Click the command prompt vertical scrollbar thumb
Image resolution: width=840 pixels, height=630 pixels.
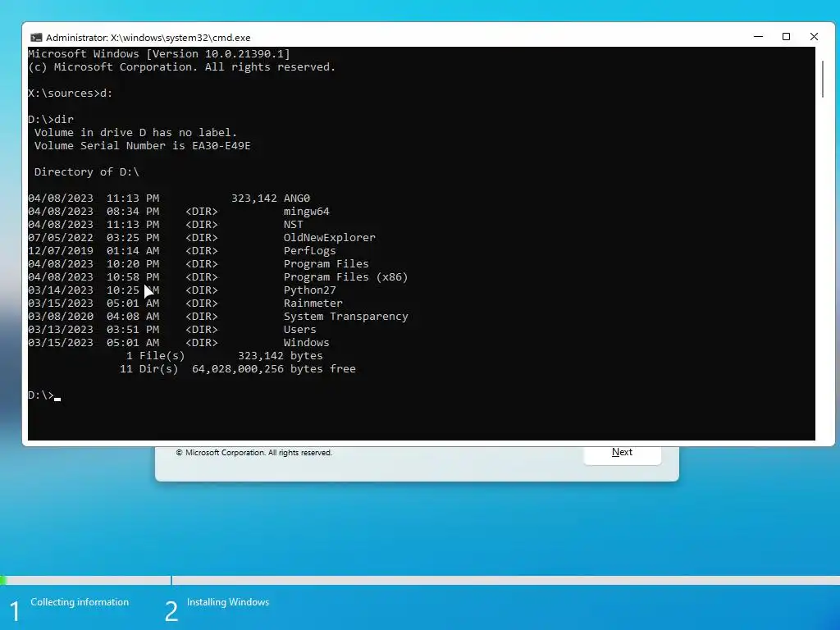click(823, 80)
